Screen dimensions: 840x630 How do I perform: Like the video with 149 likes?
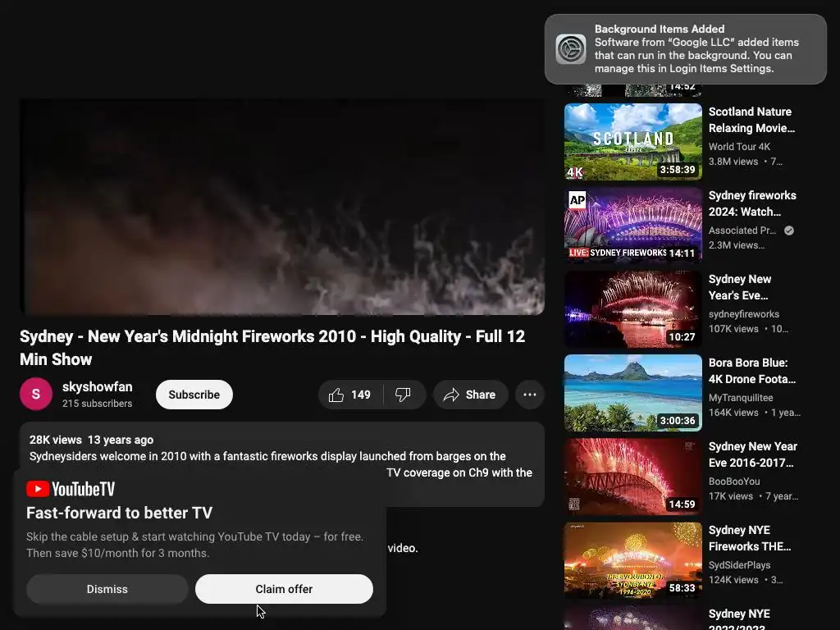pos(350,395)
